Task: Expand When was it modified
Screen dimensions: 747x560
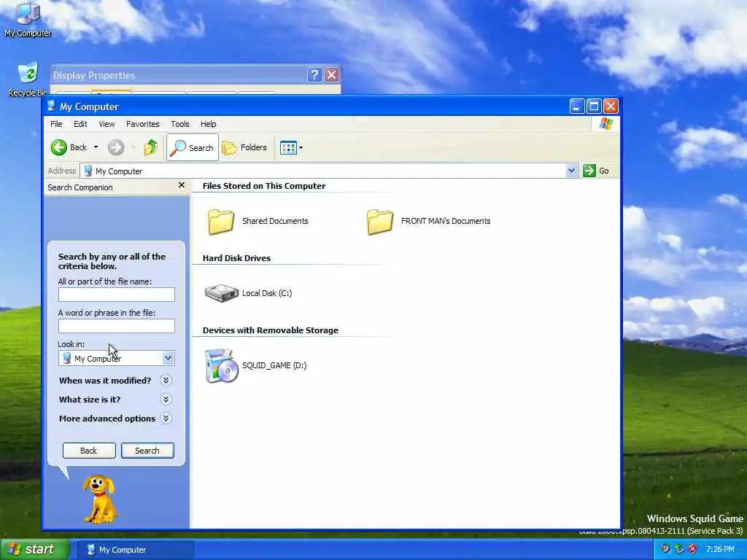Action: pos(166,380)
